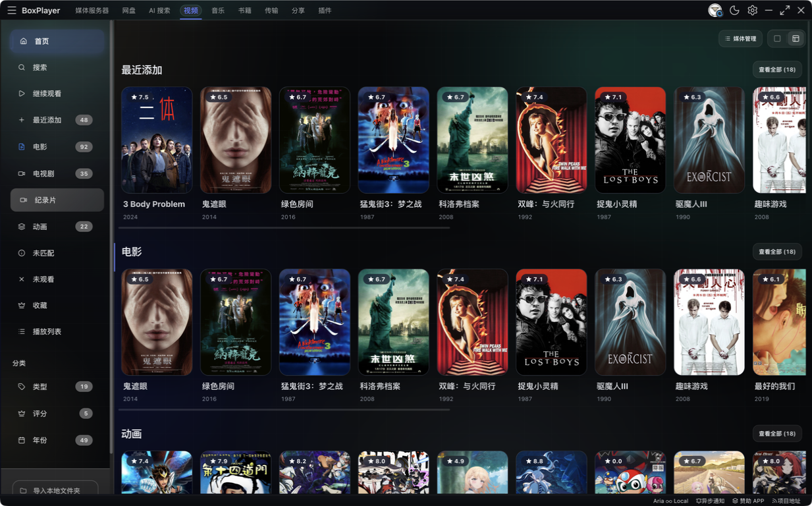The width and height of the screenshot is (812, 506).
Task: Open the 分享 tab
Action: [298, 11]
